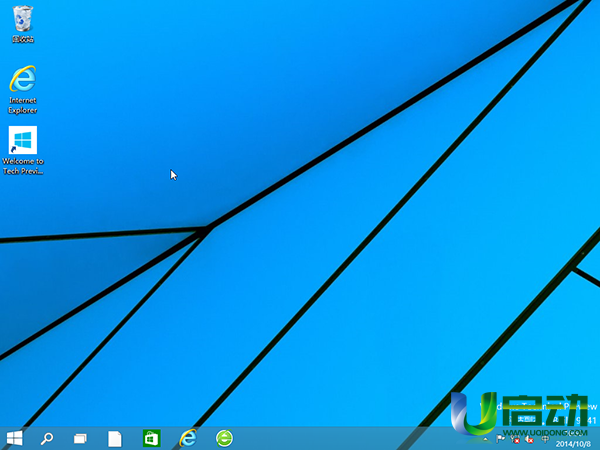This screenshot has width=600, height=450.
Task: Open the green browser icon on taskbar
Action: tap(224, 438)
